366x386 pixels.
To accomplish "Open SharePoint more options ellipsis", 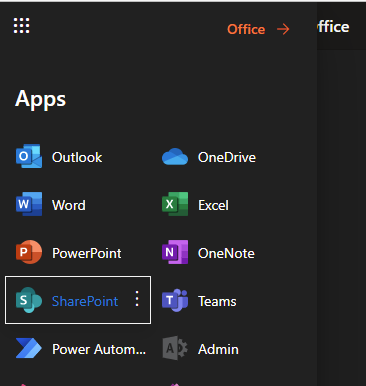I will [x=137, y=299].
